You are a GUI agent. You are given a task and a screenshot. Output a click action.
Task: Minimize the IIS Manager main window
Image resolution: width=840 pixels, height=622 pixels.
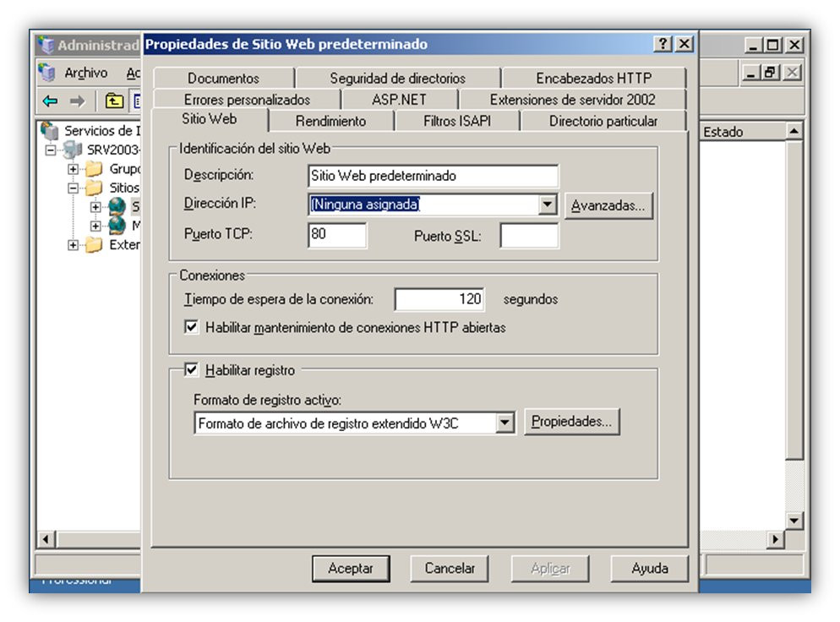point(753,45)
